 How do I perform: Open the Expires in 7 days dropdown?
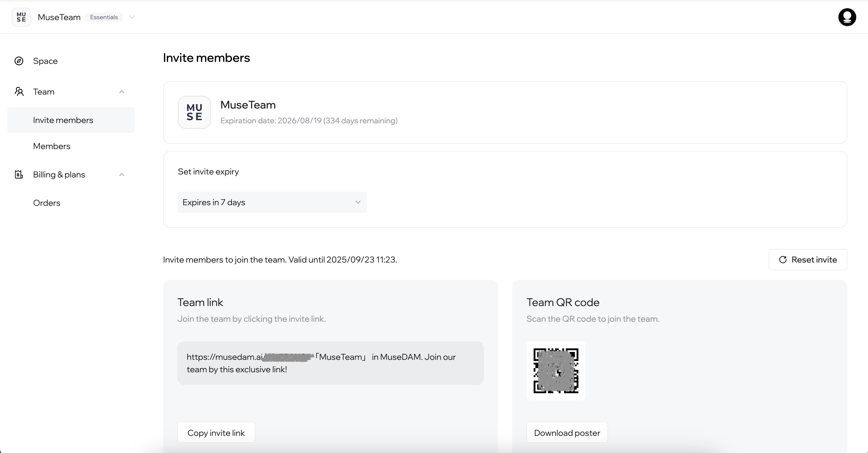[272, 202]
